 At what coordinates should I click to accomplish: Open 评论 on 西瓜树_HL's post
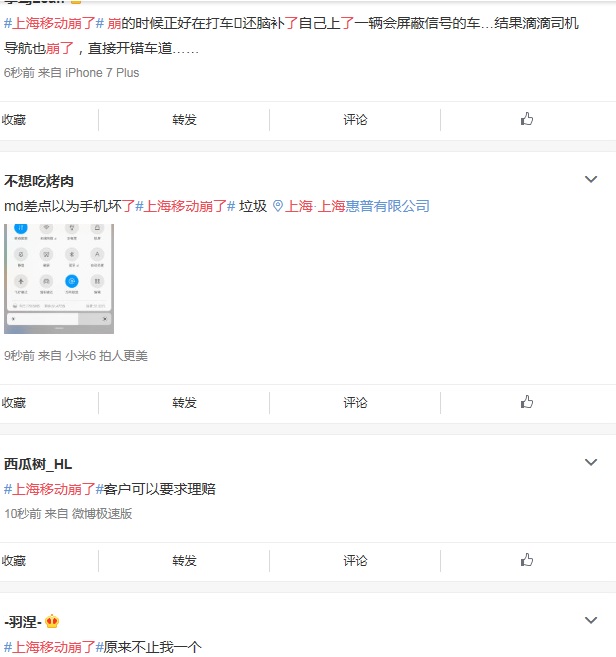(355, 560)
